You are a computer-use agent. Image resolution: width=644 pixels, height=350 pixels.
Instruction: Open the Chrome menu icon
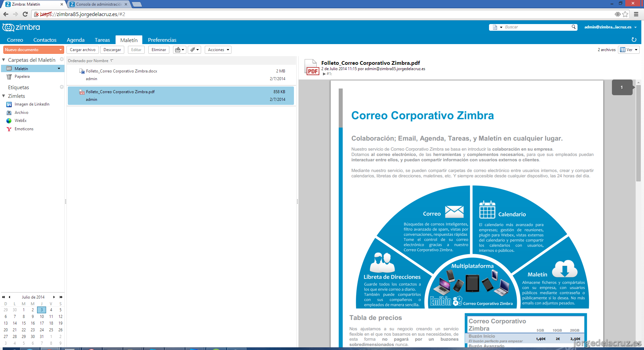coord(636,14)
